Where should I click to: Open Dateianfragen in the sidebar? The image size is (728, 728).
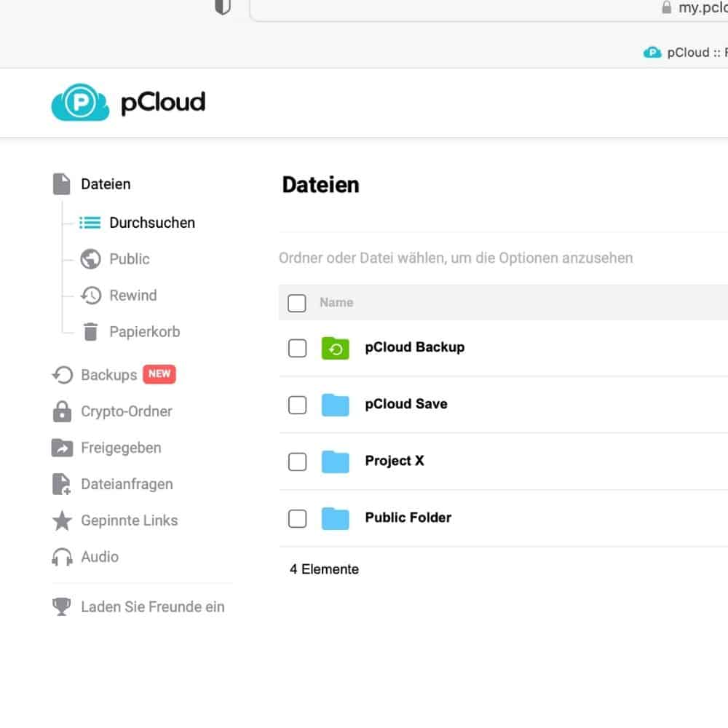[x=127, y=484]
